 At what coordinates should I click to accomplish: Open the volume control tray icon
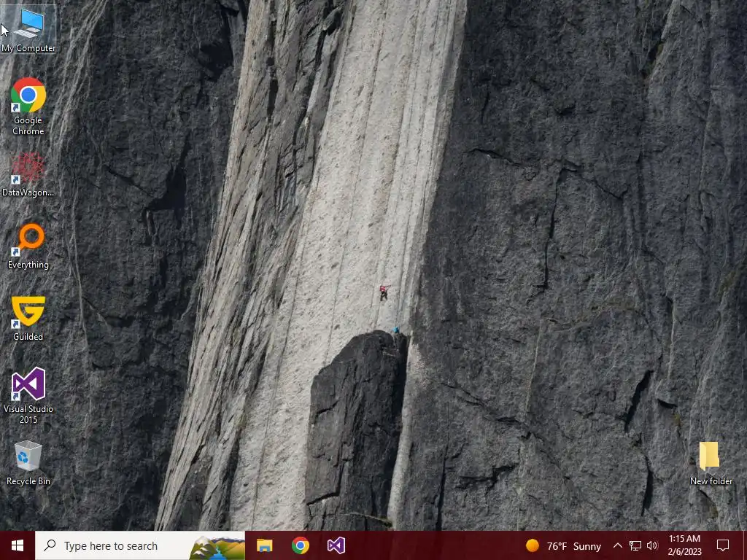652,545
